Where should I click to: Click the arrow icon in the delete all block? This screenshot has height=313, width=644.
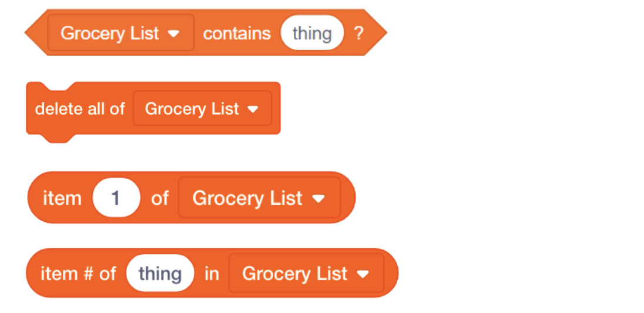(253, 109)
